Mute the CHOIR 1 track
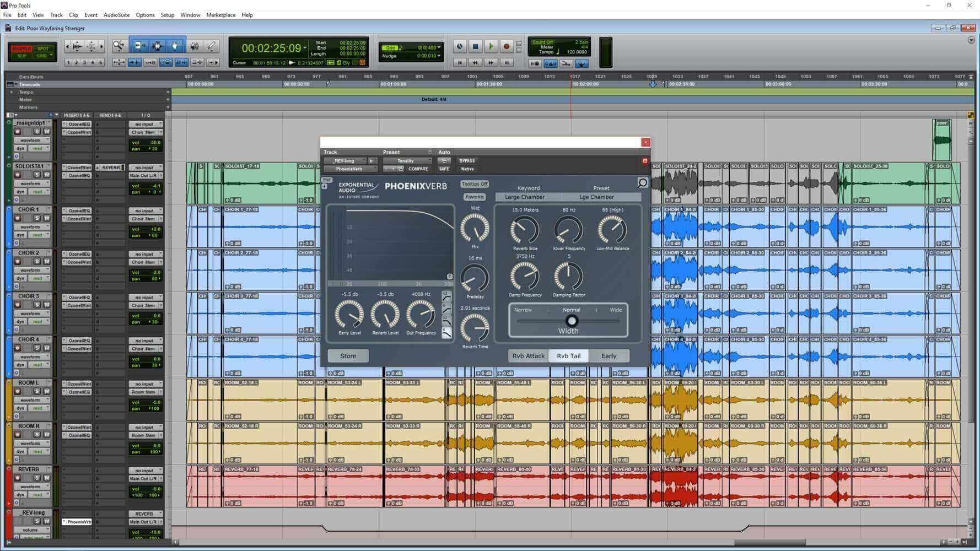 [46, 218]
